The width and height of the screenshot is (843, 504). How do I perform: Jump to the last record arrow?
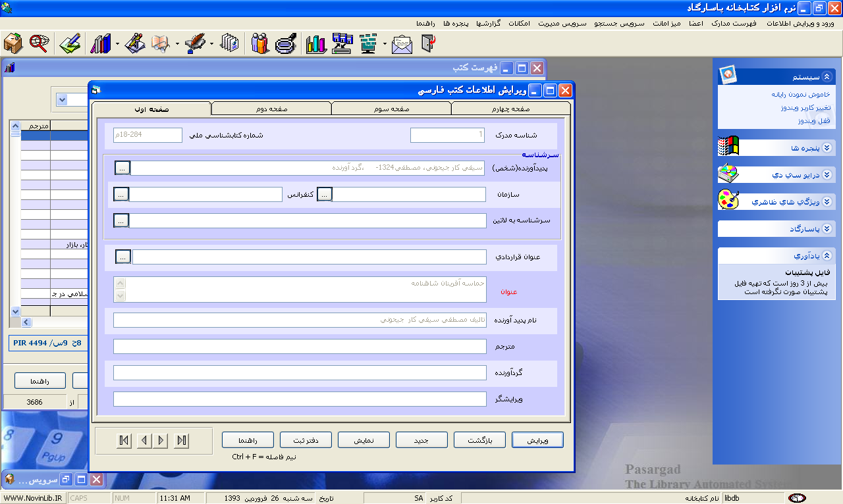click(x=182, y=441)
